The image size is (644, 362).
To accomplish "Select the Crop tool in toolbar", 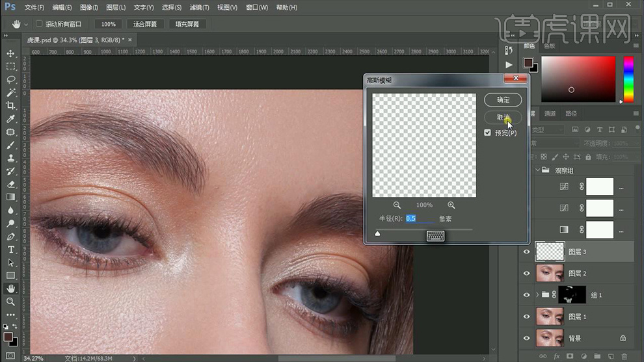I will point(10,105).
